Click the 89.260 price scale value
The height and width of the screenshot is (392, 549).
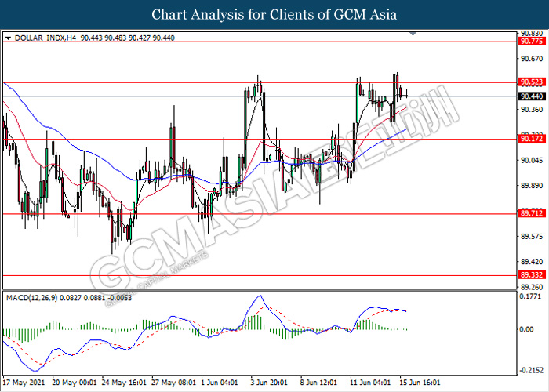(532, 287)
